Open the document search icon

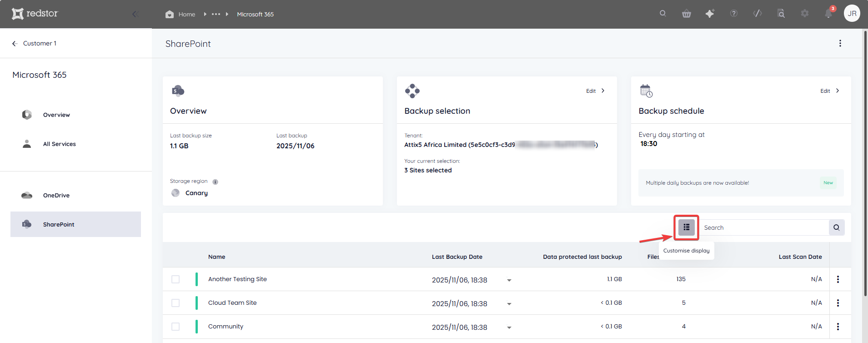click(781, 14)
